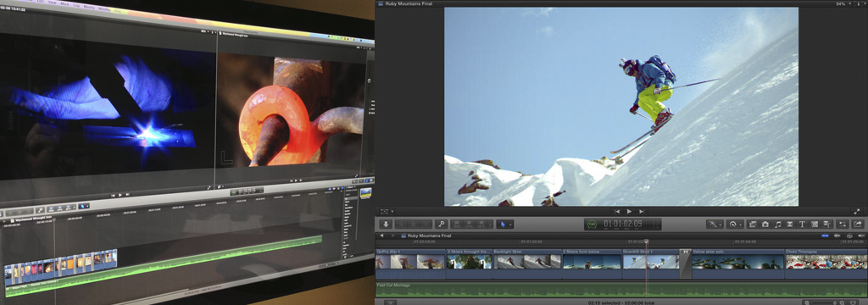Toggle video skimming in timeline header
This screenshot has height=305, width=868.
[825, 236]
